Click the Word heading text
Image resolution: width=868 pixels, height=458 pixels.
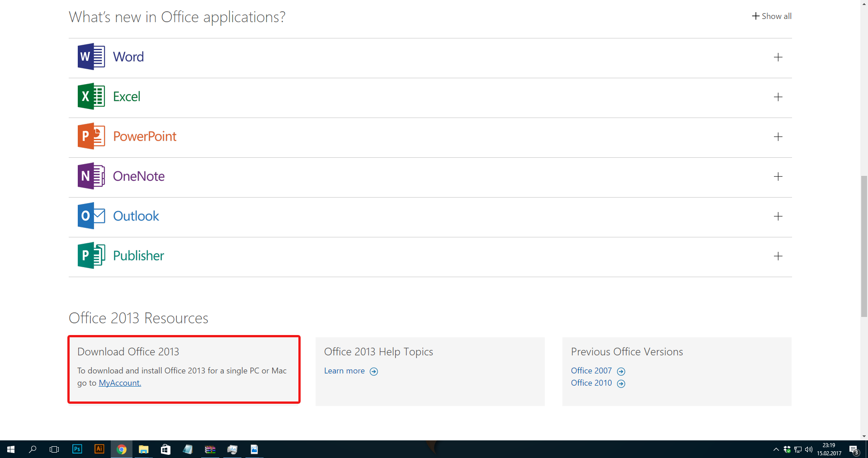point(128,57)
